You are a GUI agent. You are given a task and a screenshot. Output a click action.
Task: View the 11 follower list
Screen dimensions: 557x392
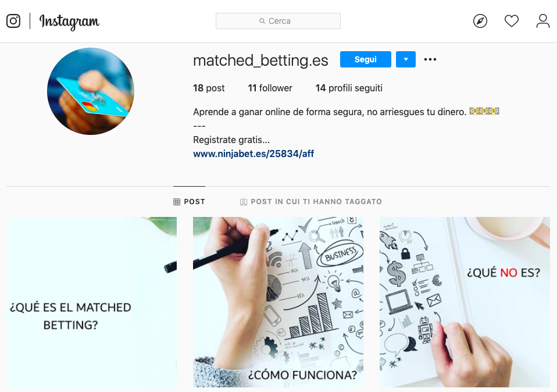tap(270, 88)
